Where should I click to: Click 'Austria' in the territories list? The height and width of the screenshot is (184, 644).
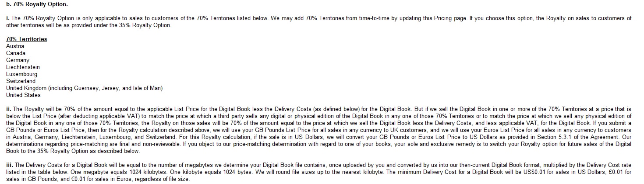point(15,46)
